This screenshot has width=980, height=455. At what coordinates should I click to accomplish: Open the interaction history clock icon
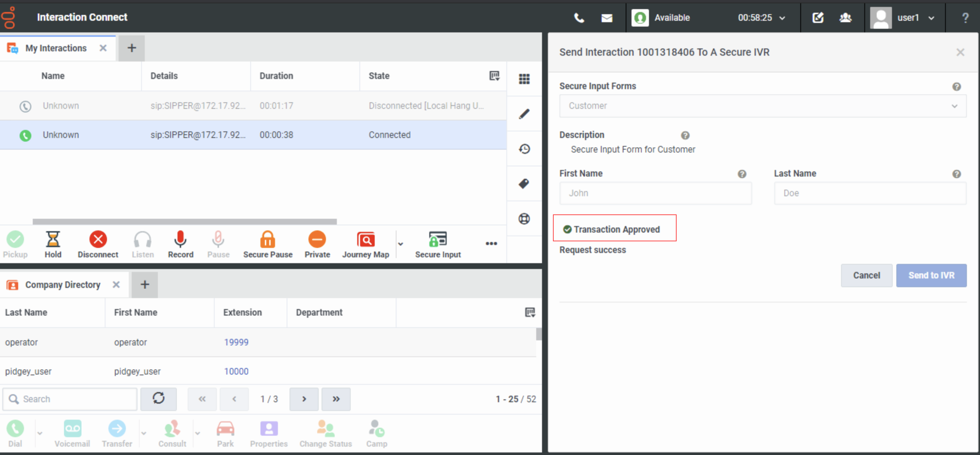(524, 149)
